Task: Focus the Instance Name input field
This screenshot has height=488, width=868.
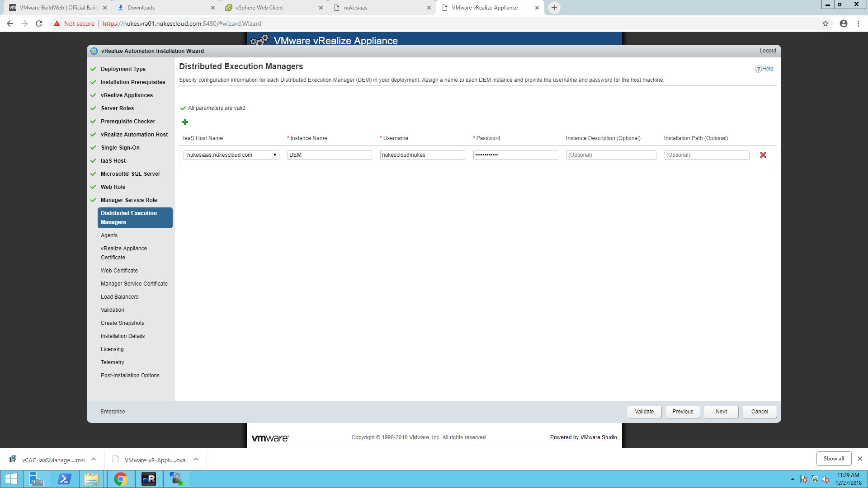Action: [x=330, y=155]
